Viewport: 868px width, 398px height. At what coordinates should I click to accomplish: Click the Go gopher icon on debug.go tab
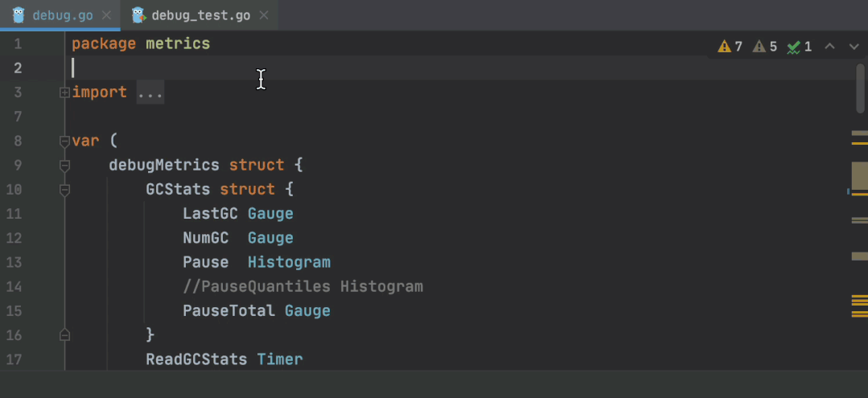(x=19, y=15)
